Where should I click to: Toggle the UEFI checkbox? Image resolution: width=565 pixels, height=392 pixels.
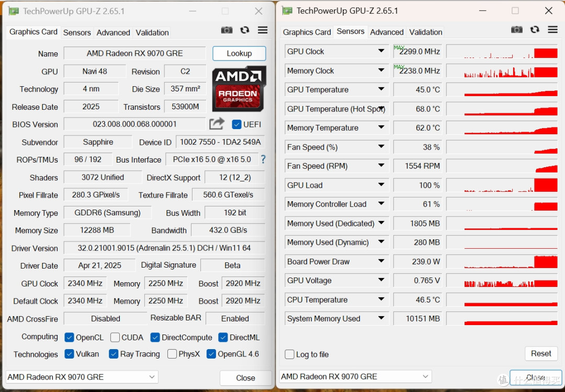pos(237,124)
